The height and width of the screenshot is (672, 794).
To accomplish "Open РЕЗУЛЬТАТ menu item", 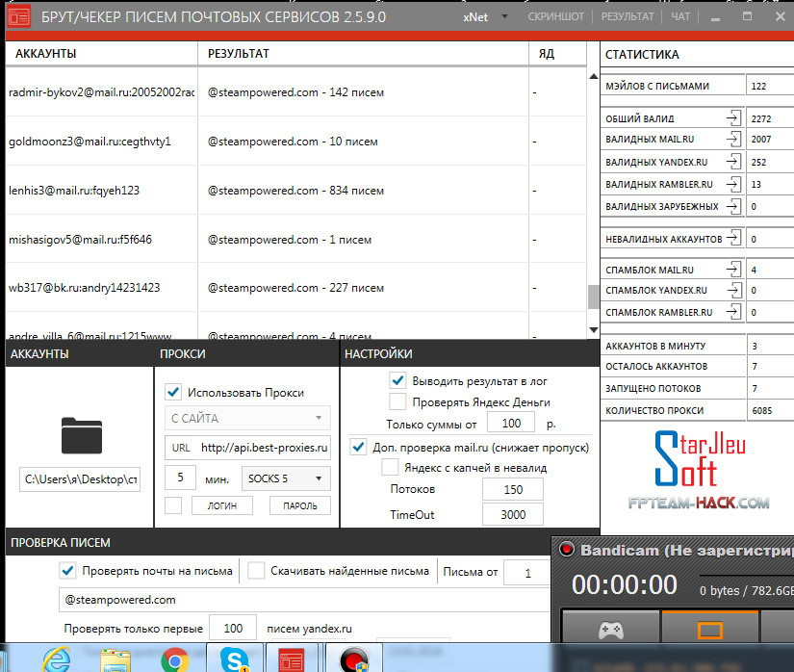I will coord(628,16).
